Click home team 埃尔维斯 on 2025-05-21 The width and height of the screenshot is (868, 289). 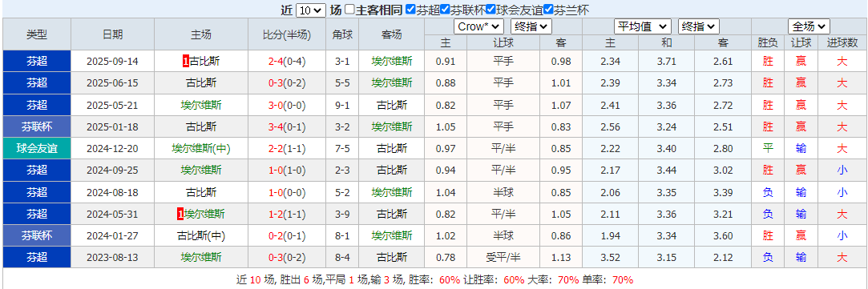(x=201, y=105)
